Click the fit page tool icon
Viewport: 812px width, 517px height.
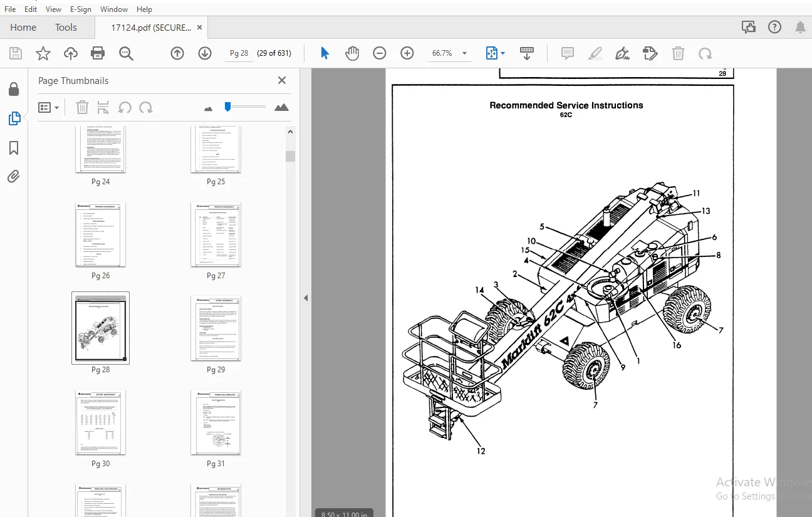pyautogui.click(x=492, y=53)
